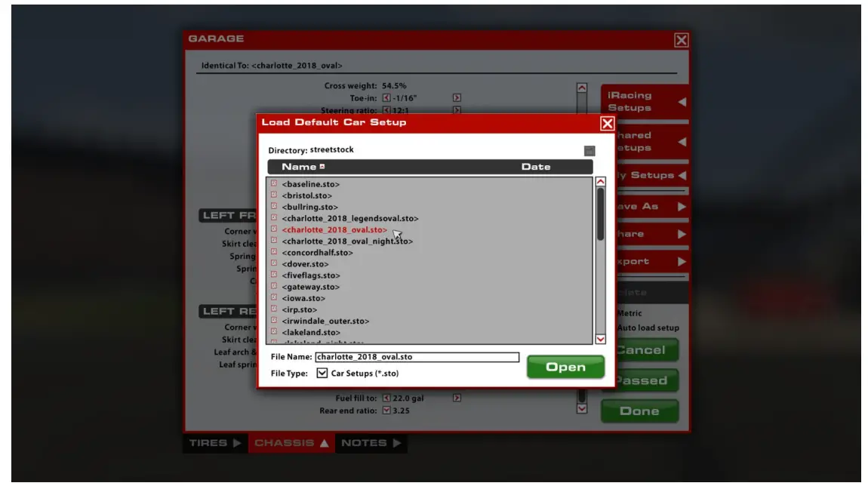Screen dimensions: 868x486
Task: Switch to the NOTES tab
Action: point(371,444)
